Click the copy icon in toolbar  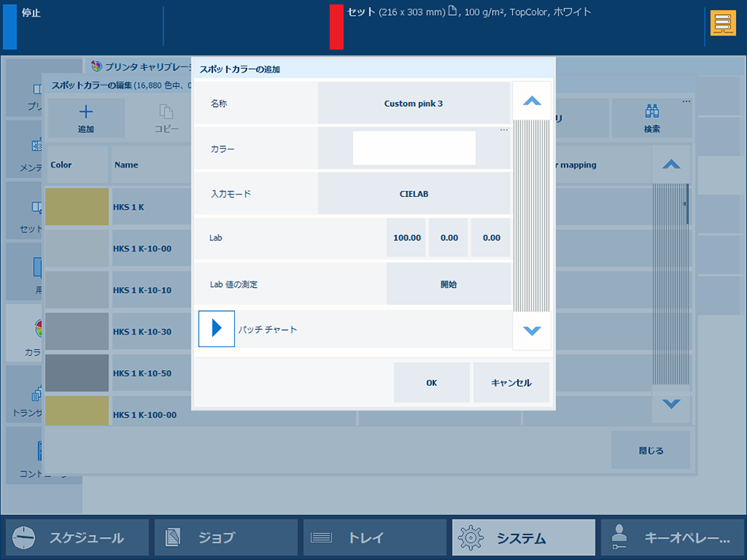[x=166, y=112]
